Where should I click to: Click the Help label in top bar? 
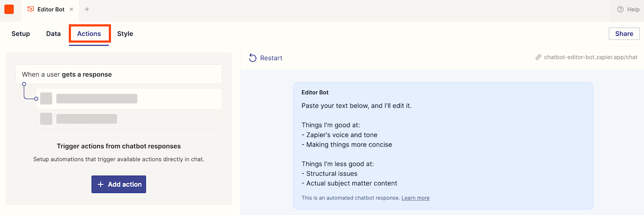(633, 9)
